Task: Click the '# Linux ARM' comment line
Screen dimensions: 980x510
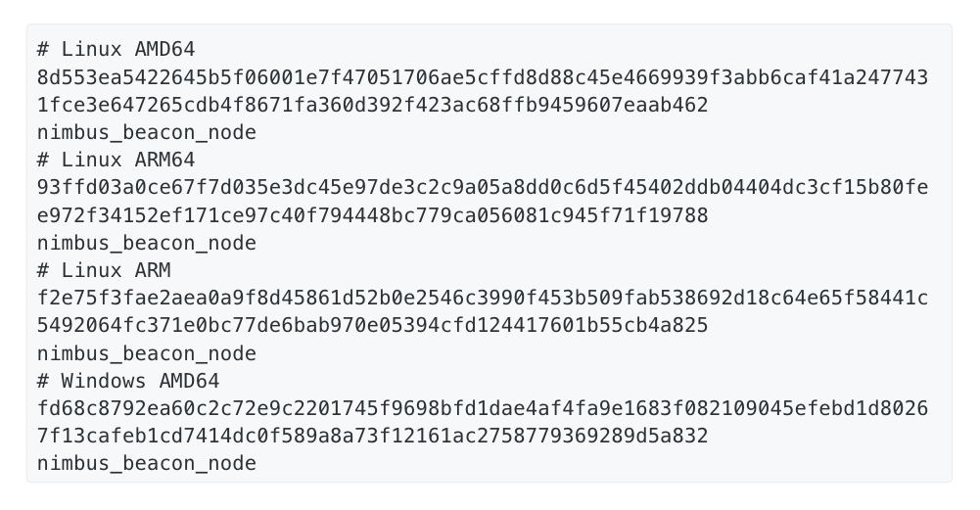Action: 104,270
